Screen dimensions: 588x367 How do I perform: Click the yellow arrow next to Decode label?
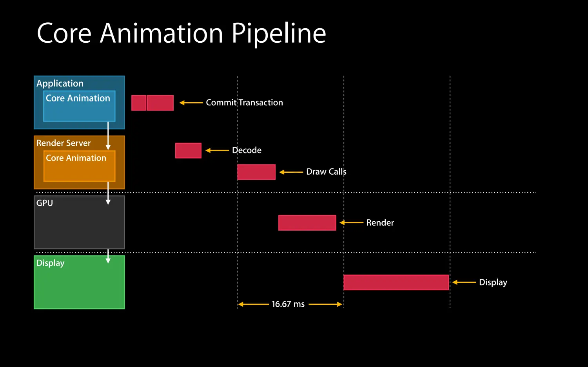[217, 150]
